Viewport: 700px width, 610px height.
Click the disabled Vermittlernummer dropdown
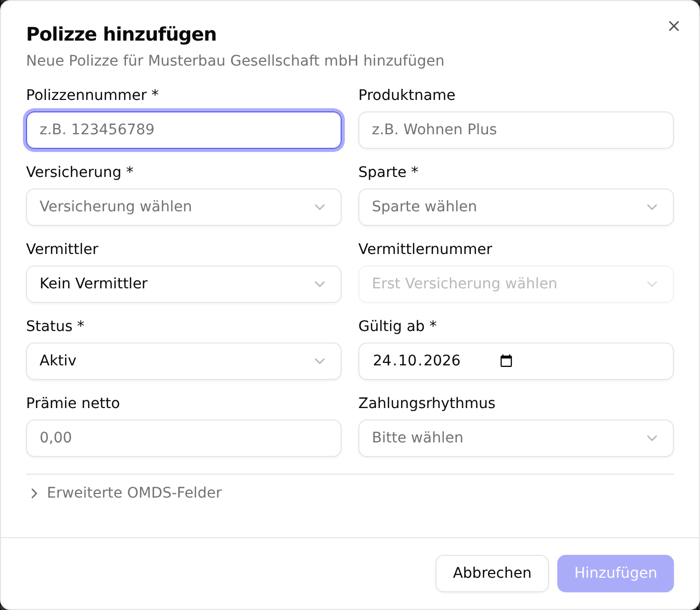pos(516,284)
